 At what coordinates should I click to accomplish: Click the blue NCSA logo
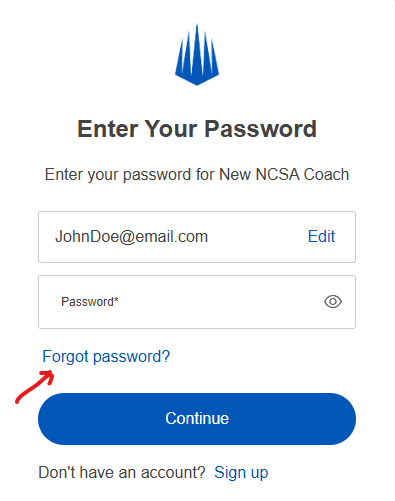click(x=197, y=54)
